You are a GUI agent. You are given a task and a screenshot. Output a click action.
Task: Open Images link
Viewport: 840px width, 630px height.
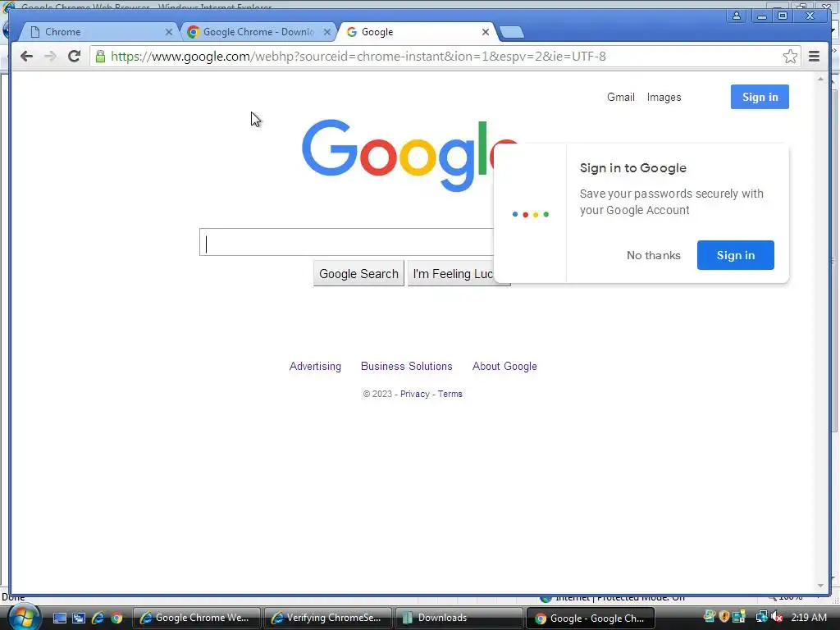[x=664, y=97]
